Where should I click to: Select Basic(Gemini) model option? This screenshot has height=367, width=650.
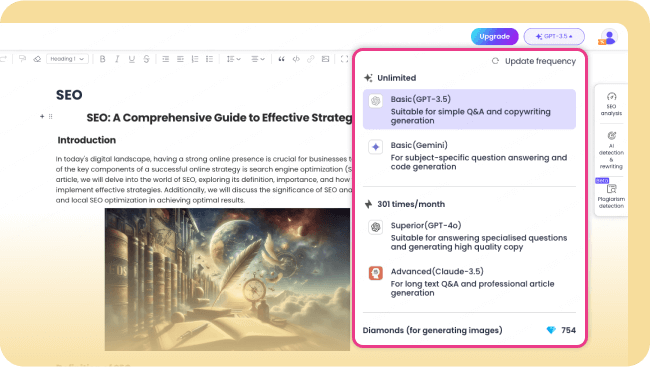pyautogui.click(x=469, y=156)
